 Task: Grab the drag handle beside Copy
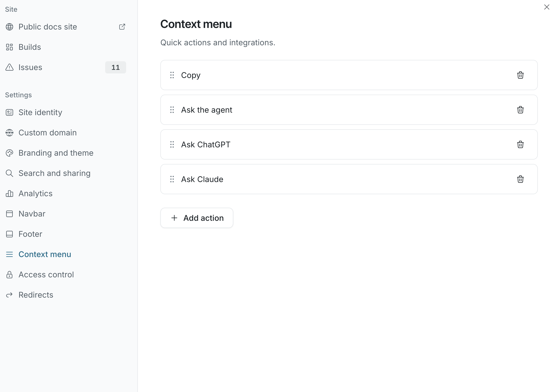172,75
